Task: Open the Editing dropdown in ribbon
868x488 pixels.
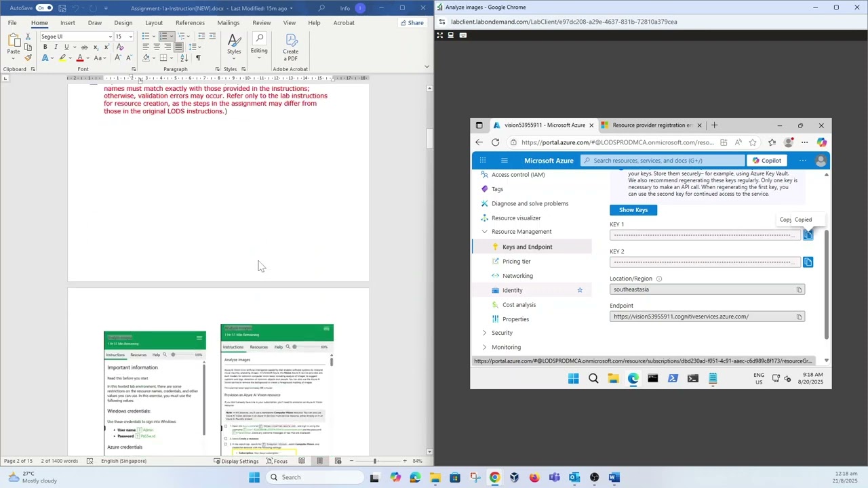Action: pos(259,45)
